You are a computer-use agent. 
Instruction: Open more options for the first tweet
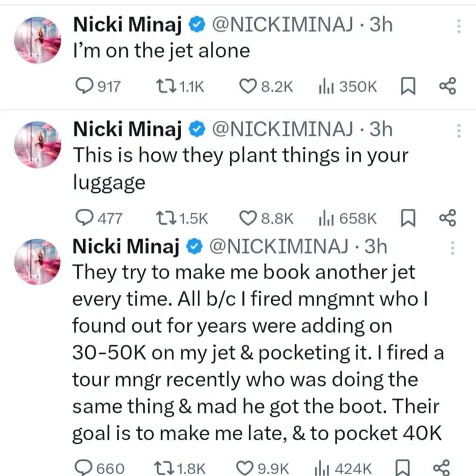coord(459,26)
